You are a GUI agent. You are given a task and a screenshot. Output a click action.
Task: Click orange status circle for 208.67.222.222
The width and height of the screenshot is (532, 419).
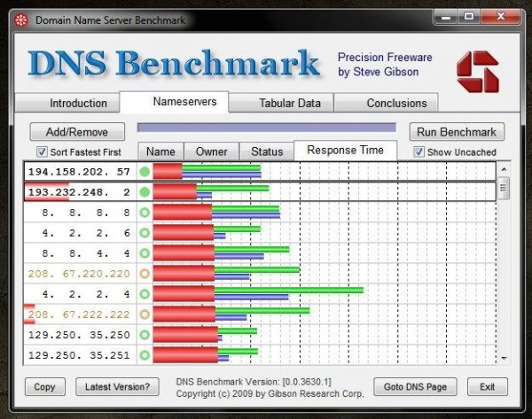tap(145, 314)
